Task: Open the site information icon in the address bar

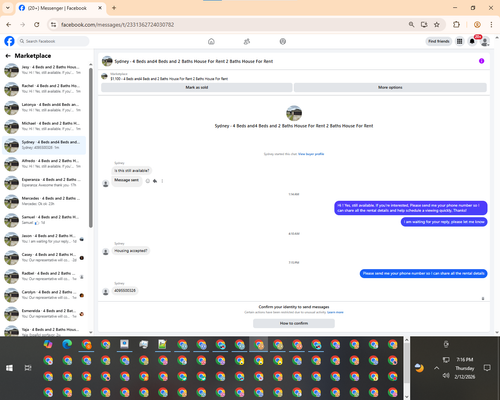Action: pos(53,25)
